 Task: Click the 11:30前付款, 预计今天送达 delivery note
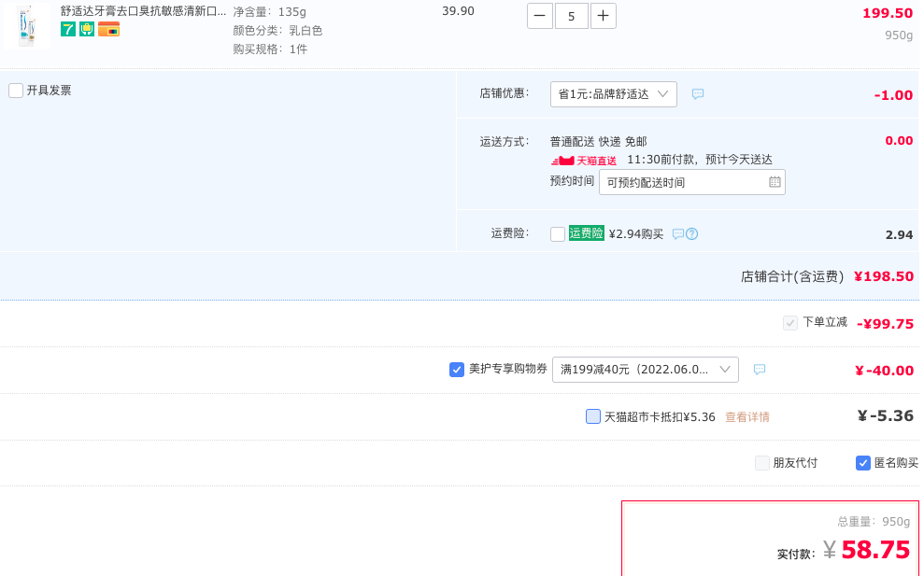tap(700, 160)
